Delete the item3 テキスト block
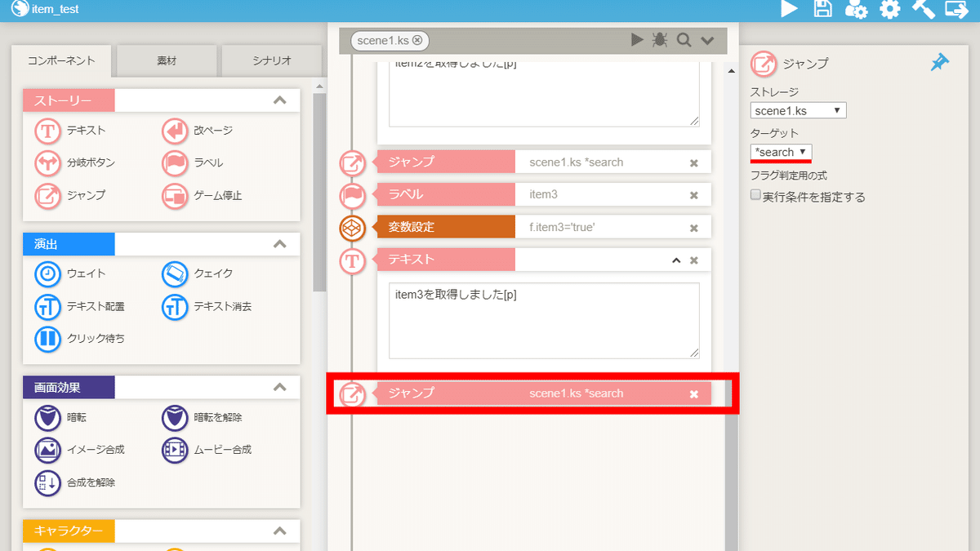The width and height of the screenshot is (980, 551). click(x=694, y=260)
